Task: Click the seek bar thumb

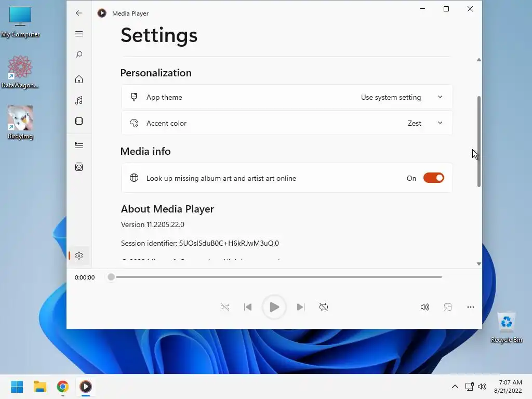Action: tap(111, 277)
